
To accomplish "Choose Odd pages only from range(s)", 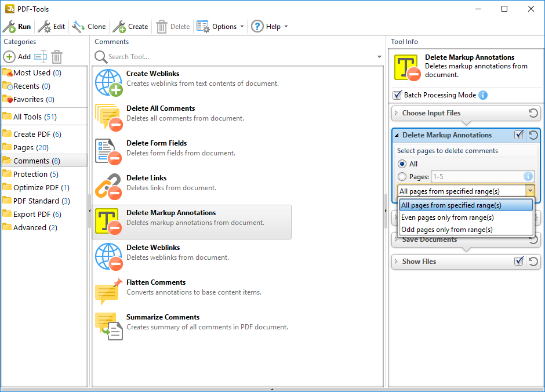I will point(446,230).
